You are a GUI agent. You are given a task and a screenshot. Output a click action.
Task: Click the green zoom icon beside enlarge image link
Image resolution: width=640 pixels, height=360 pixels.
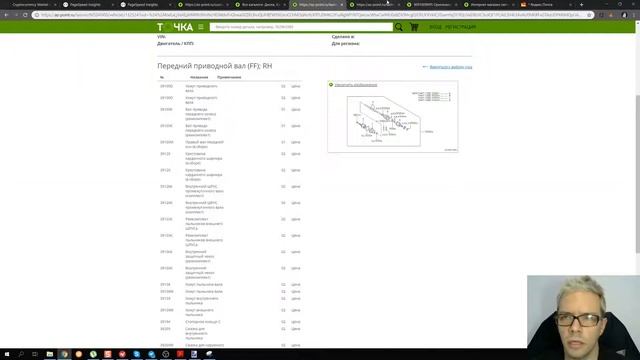[x=331, y=85]
